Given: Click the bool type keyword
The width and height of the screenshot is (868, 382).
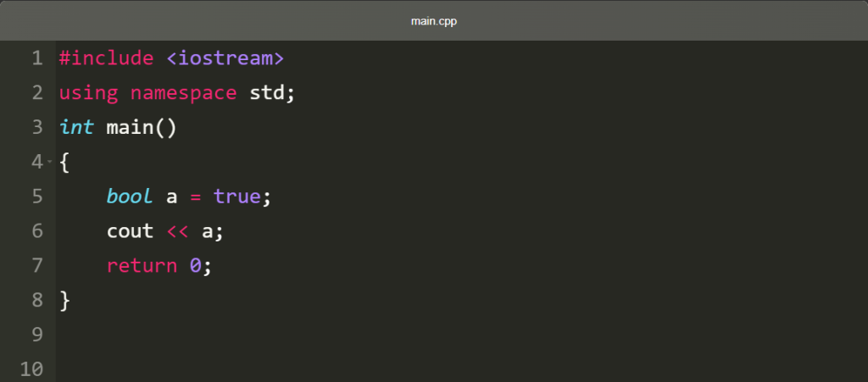Looking at the screenshot, I should pyautogui.click(x=130, y=197).
